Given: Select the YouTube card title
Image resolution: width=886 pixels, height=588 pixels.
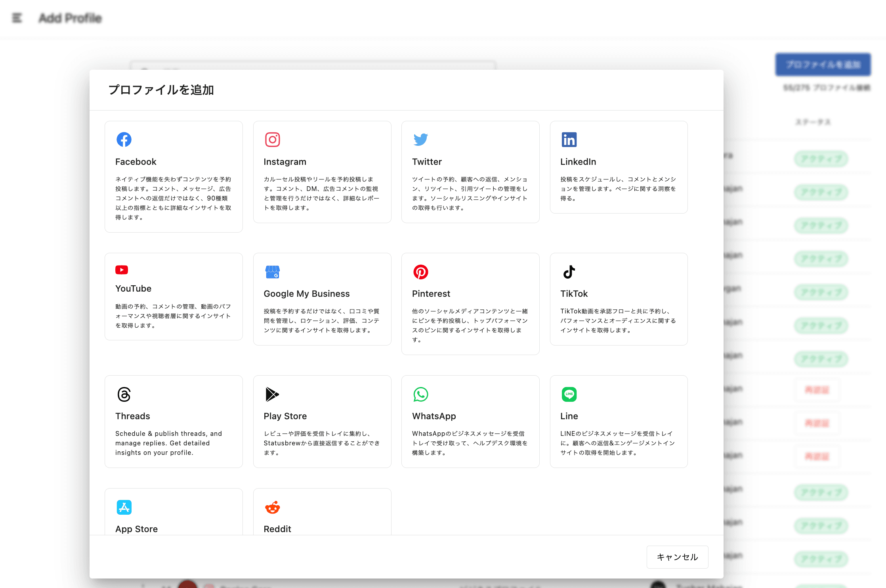Looking at the screenshot, I should (133, 288).
